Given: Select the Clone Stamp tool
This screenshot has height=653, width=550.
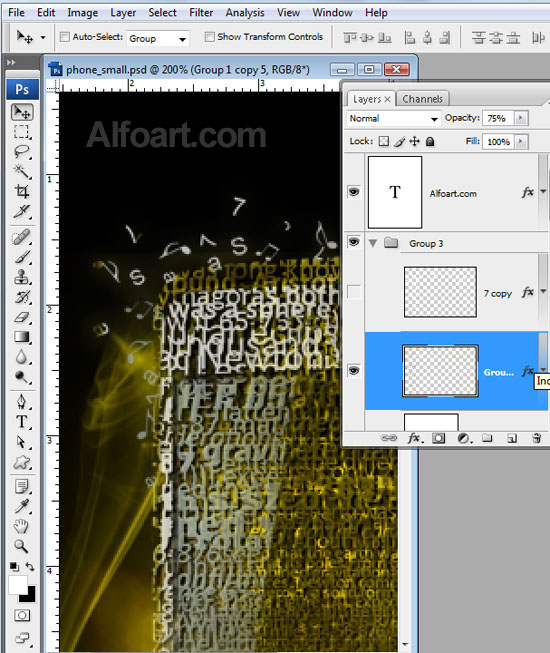Looking at the screenshot, I should (21, 277).
